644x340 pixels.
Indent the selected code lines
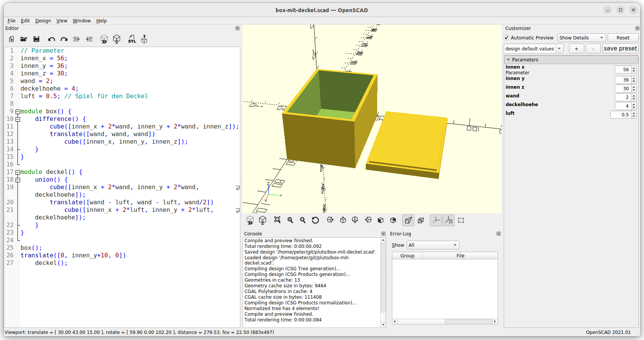tap(89, 39)
